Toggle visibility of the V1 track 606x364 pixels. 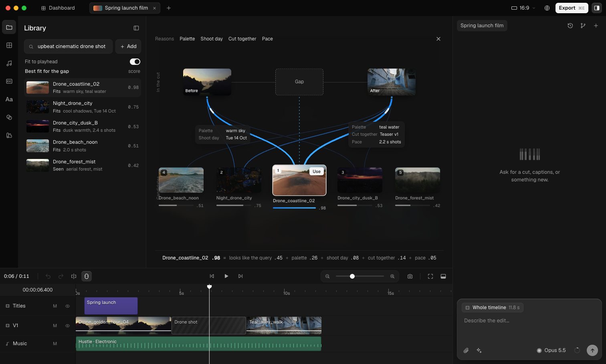pos(67,326)
